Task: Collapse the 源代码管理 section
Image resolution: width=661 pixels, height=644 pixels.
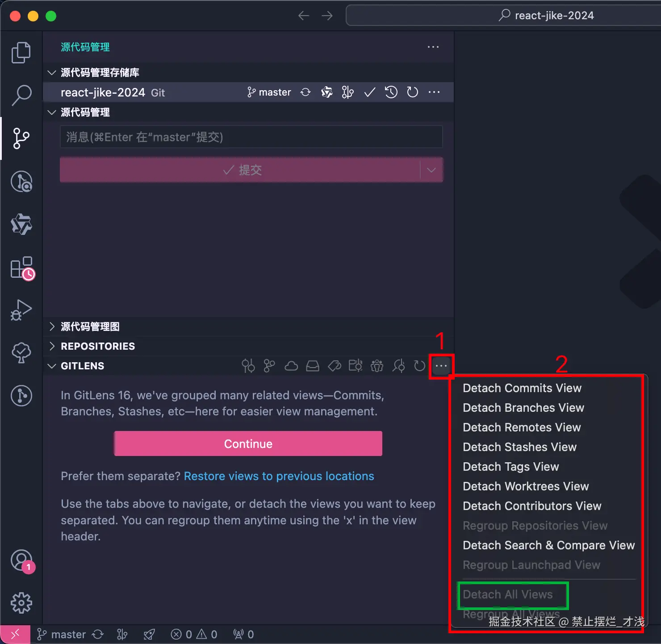Action: coord(52,112)
